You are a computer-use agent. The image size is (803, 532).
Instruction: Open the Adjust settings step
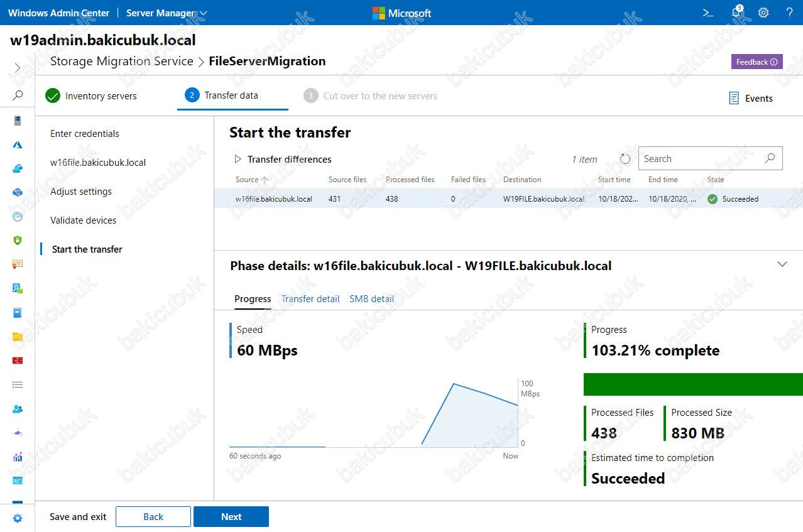tap(81, 192)
